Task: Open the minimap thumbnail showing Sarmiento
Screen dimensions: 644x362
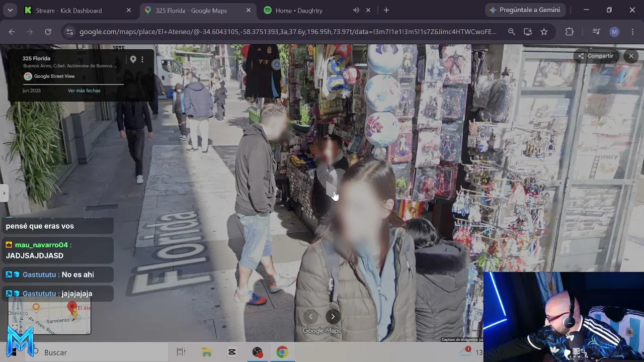Action: pyautogui.click(x=49, y=316)
